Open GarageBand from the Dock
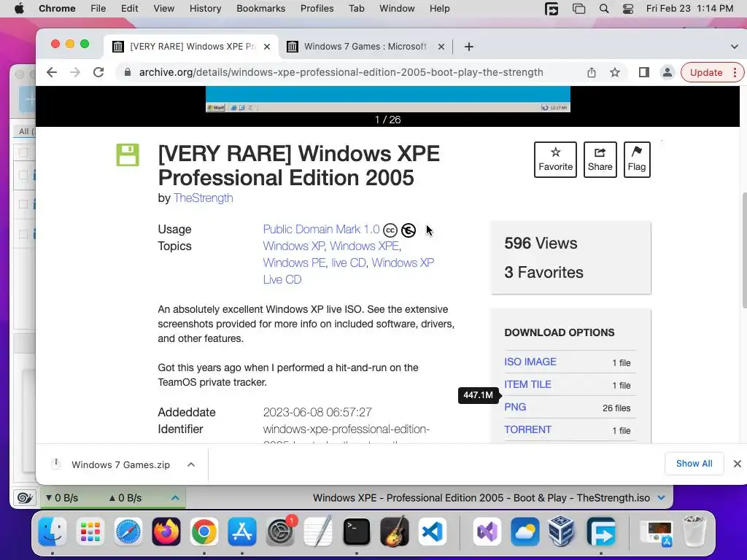The height and width of the screenshot is (560, 747). tap(395, 532)
